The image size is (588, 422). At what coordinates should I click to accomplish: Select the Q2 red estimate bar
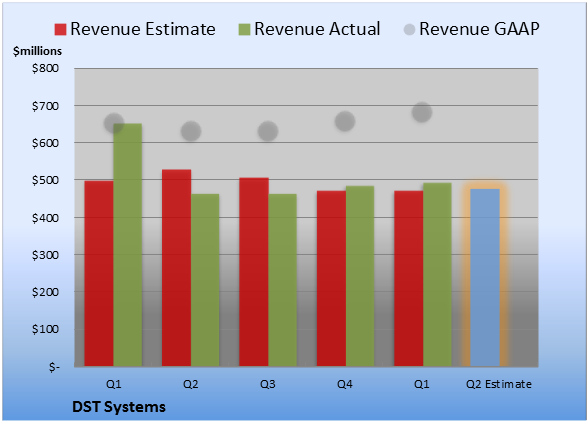click(x=176, y=268)
